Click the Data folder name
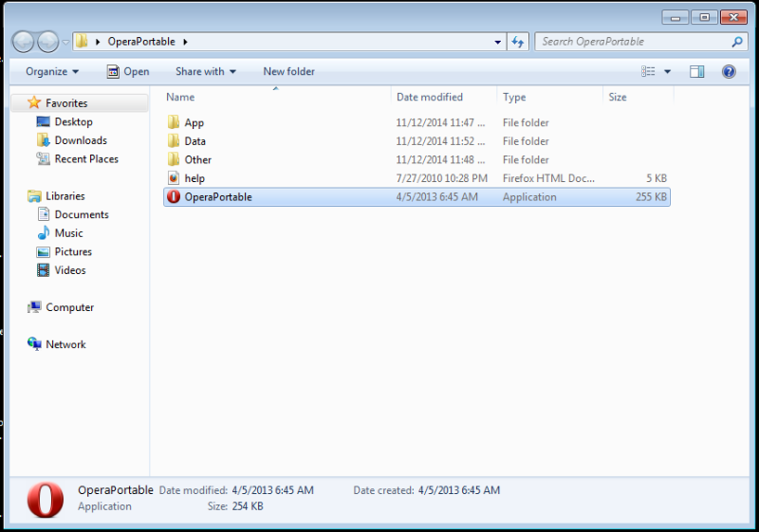This screenshot has width=759, height=532. (195, 141)
